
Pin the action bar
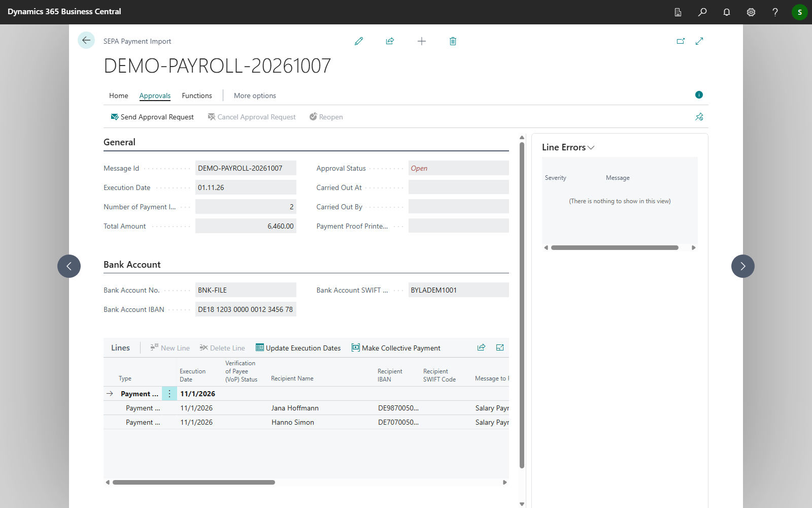(699, 117)
